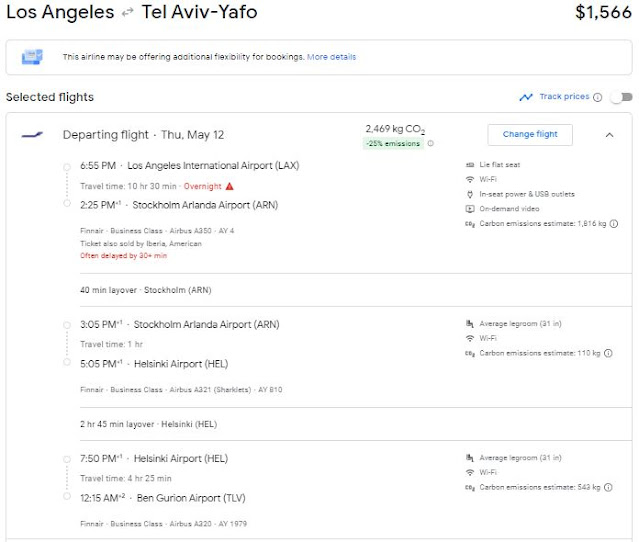Click the $1,566 total price

[603, 13]
